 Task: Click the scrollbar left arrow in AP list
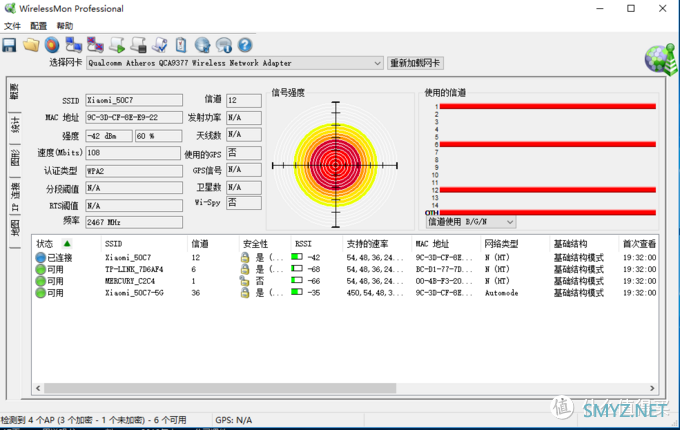(x=38, y=388)
